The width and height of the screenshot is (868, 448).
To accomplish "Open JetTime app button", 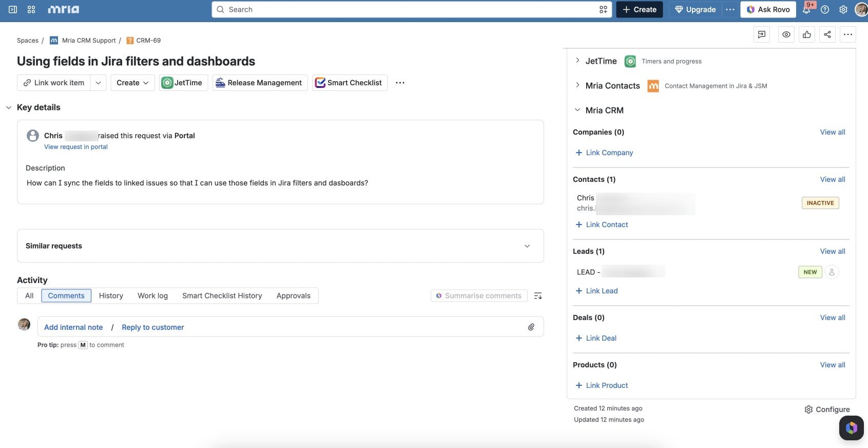I will pos(184,83).
